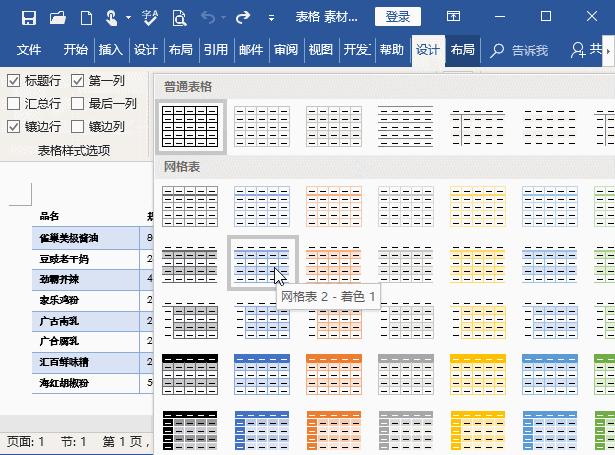
Task: Choose yellow Grid Table 2 style
Action: coord(478,263)
